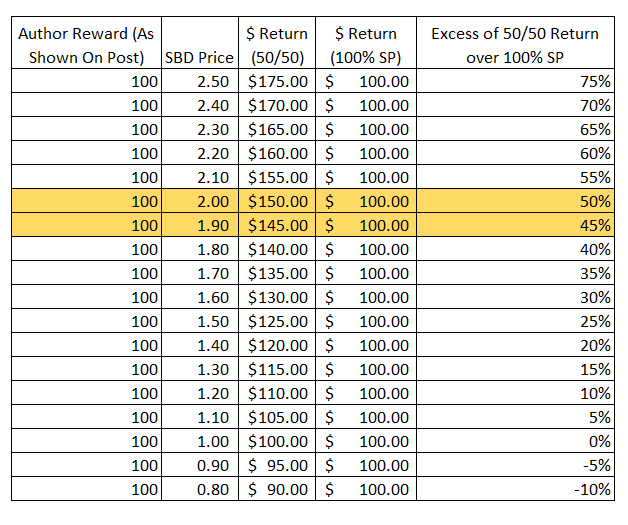Select the $135.00 return cell
628x525 pixels.
coord(277,274)
